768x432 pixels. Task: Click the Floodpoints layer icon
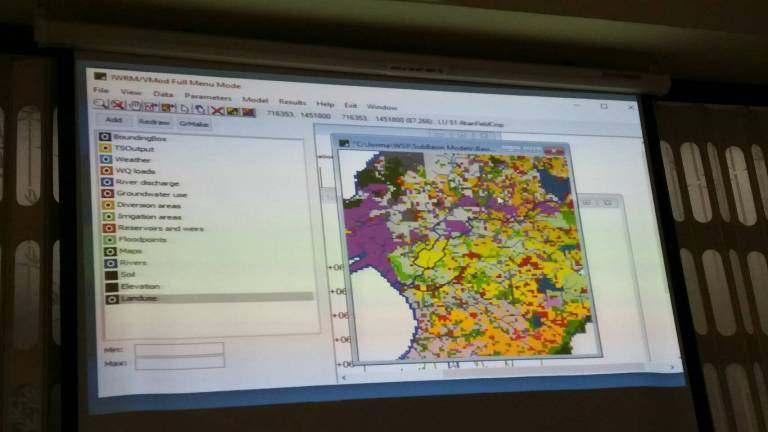(x=106, y=240)
